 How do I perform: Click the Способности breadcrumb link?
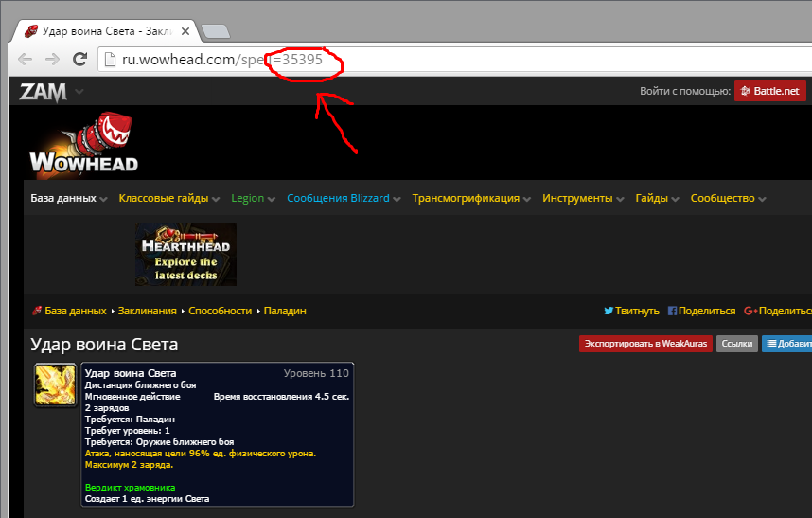221,311
